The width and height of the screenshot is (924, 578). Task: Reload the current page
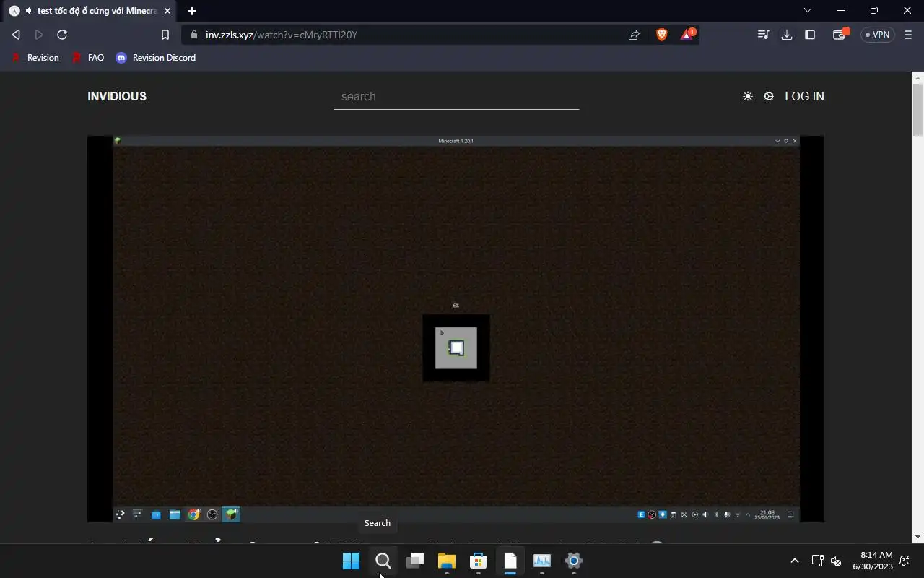coord(62,35)
